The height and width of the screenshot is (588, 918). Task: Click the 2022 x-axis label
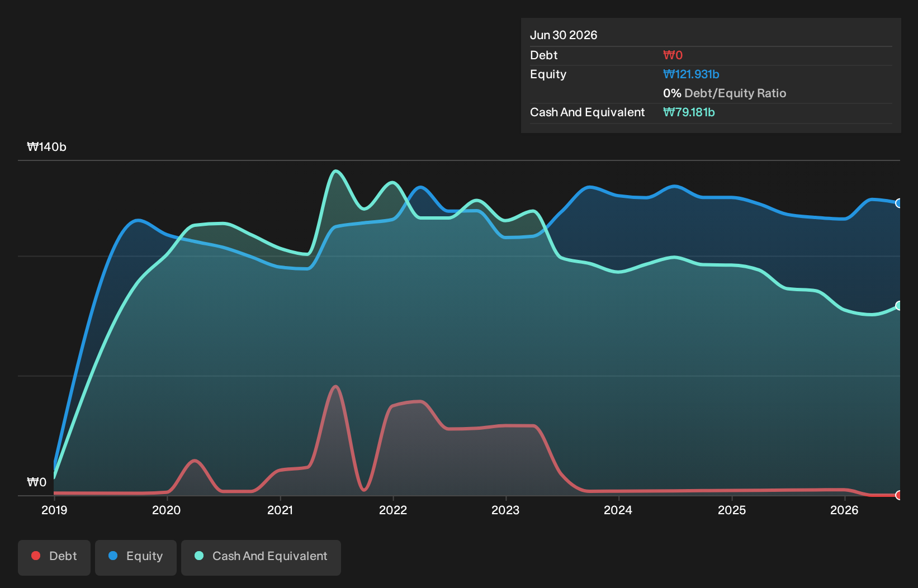pos(393,510)
